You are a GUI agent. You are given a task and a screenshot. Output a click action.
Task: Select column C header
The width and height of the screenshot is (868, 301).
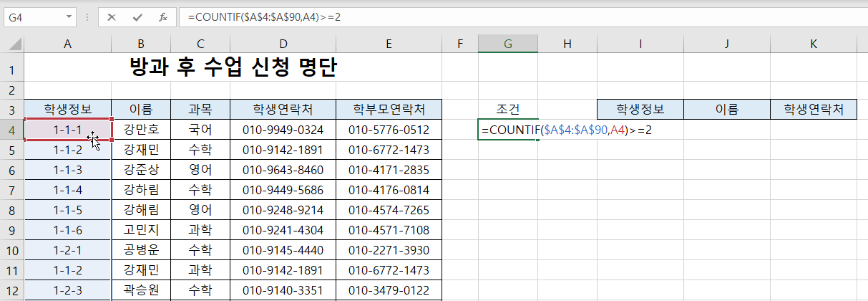tap(200, 44)
